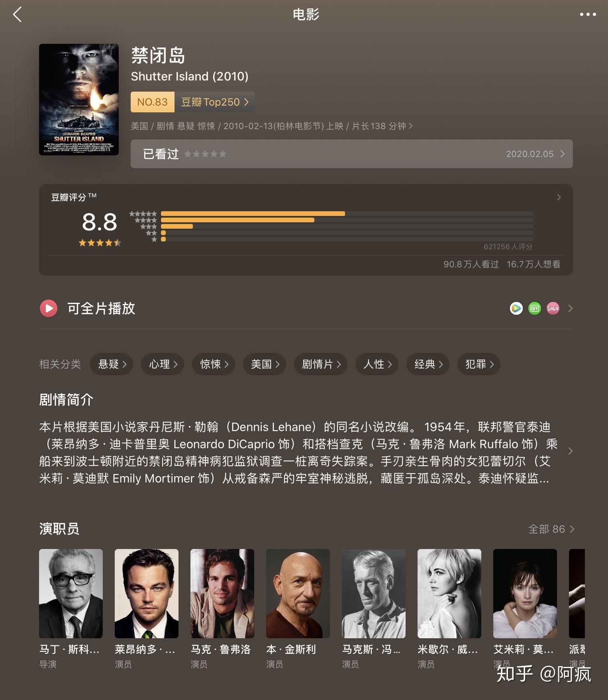Tap the gray stars in 已看过 bar
The width and height of the screenshot is (608, 700).
point(205,154)
